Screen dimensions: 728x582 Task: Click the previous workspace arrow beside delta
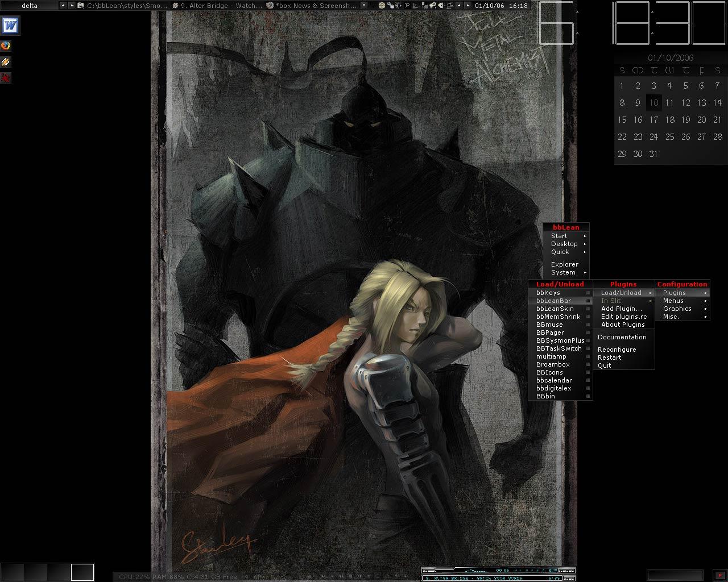(63, 6)
